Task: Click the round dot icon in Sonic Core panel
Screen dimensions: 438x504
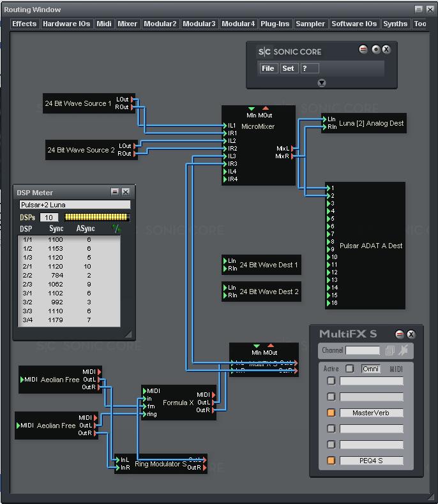Action: [x=375, y=49]
